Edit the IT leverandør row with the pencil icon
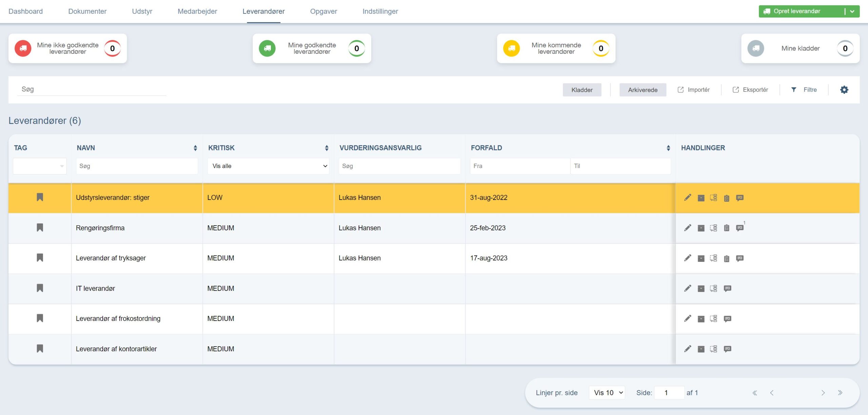 click(x=688, y=288)
